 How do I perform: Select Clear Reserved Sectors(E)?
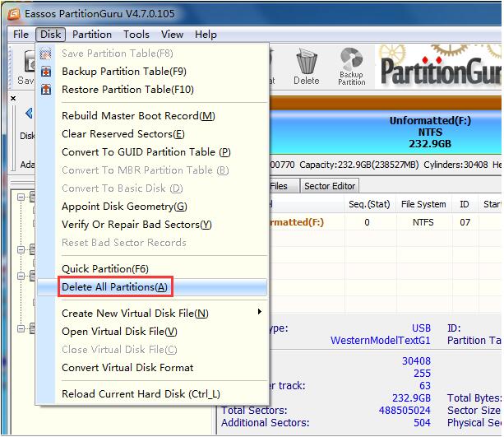[123, 134]
